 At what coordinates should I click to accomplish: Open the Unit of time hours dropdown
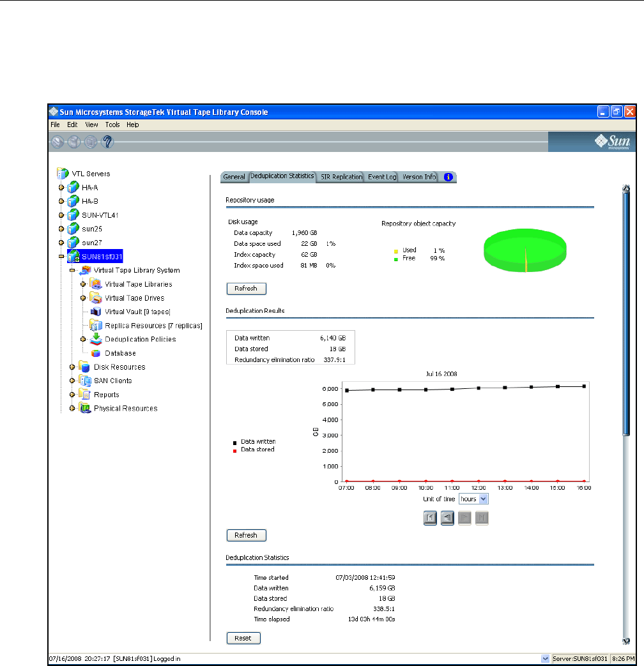pyautogui.click(x=483, y=499)
